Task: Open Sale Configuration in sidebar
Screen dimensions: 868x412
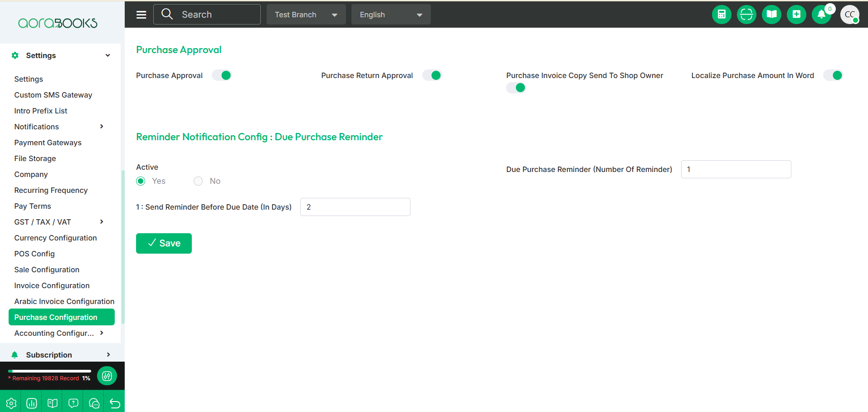Action: coord(47,270)
